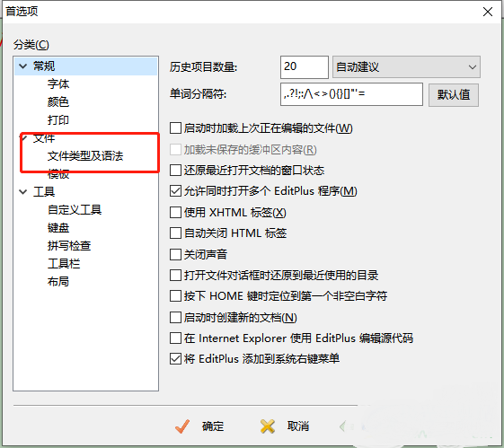
Task: Select 打印 in the category tree
Action: [58, 120]
